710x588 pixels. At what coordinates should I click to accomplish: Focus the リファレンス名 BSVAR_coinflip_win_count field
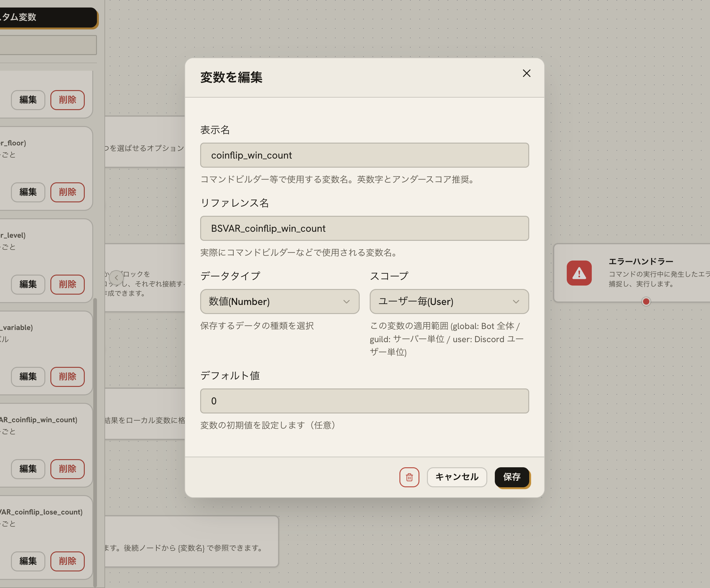(364, 228)
